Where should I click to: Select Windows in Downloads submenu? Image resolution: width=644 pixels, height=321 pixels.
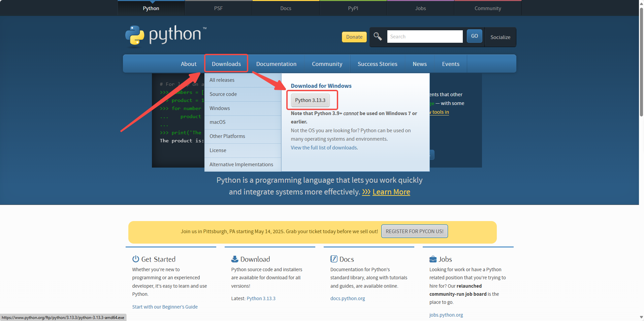pos(243,108)
